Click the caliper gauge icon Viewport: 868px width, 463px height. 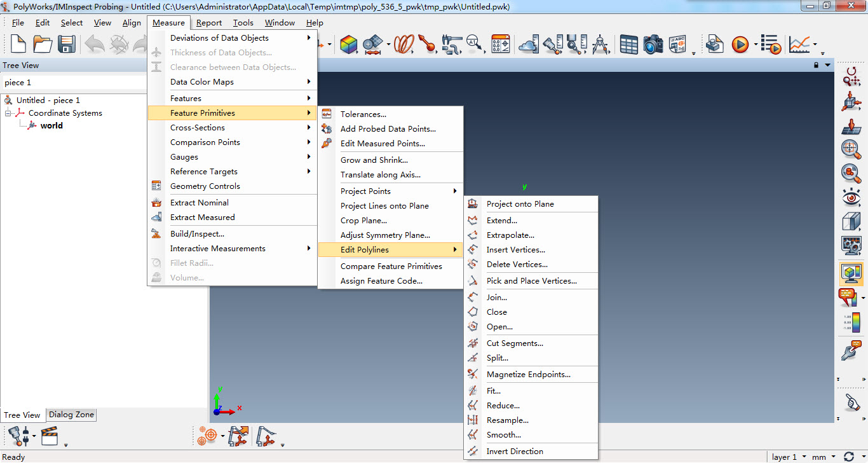[x=451, y=44]
